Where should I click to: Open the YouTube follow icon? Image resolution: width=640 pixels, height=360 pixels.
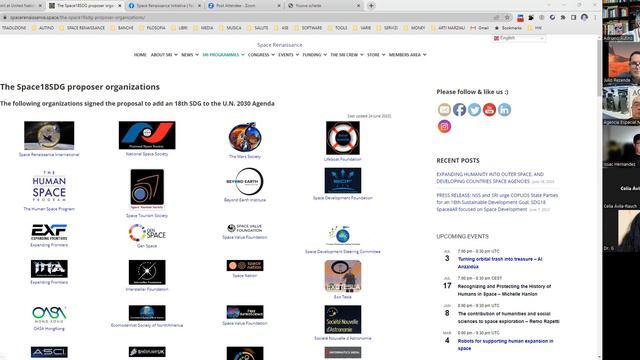(489, 109)
